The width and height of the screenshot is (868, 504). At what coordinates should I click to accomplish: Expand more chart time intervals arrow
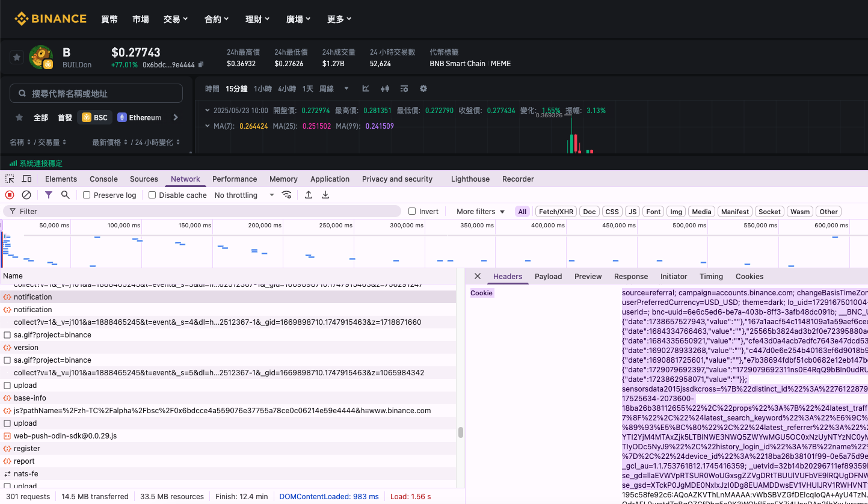pyautogui.click(x=346, y=88)
